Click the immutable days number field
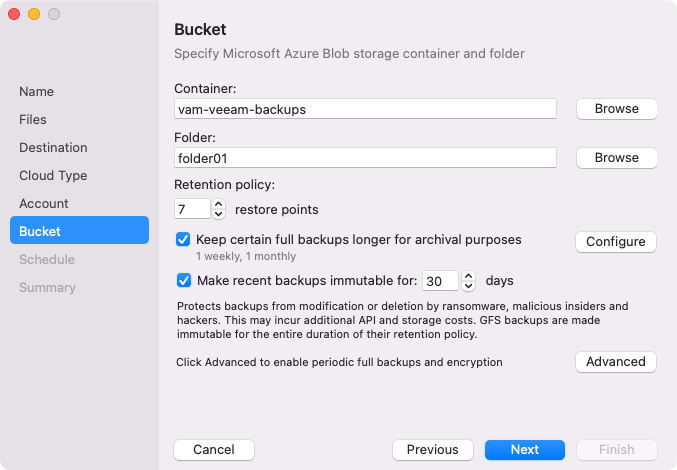Screen dimensions: 677x470 440,281
